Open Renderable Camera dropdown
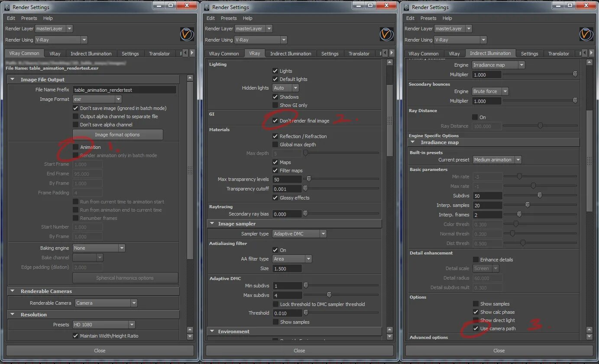The image size is (599, 364). pyautogui.click(x=106, y=303)
